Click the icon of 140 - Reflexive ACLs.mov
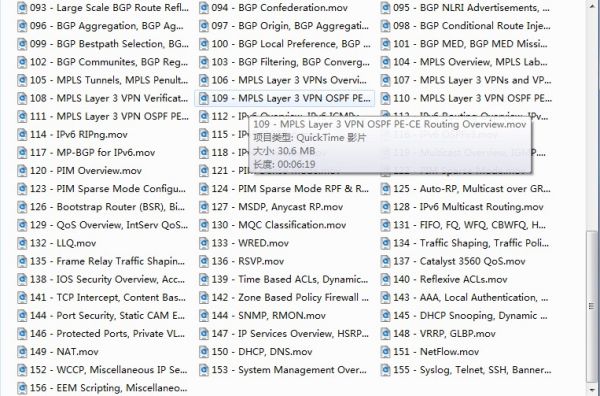 385,279
